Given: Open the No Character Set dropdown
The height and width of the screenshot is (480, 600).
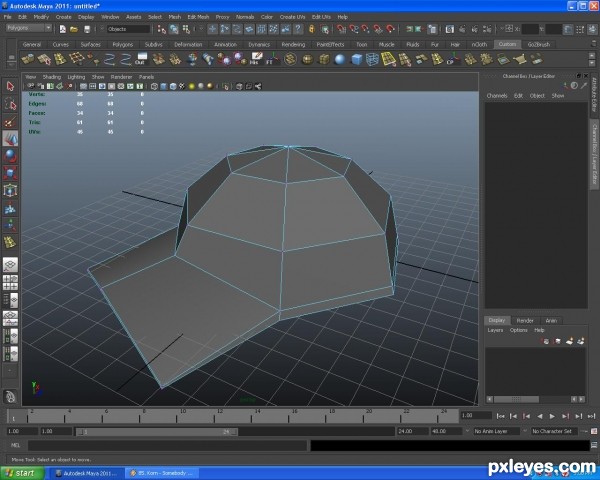Looking at the screenshot, I should point(555,431).
